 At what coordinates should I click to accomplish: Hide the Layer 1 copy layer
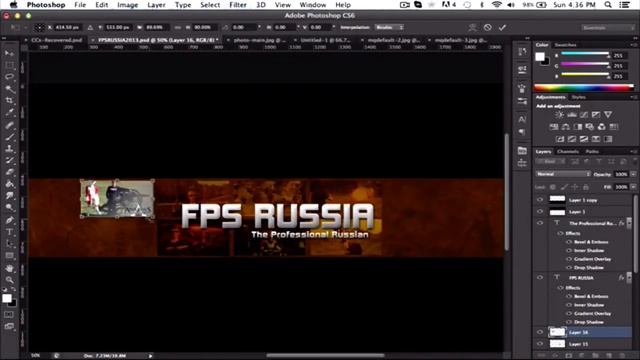click(x=540, y=200)
